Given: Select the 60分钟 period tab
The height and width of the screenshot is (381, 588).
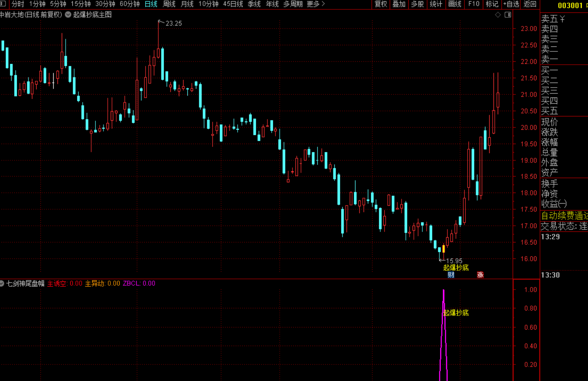Looking at the screenshot, I should [x=130, y=4].
